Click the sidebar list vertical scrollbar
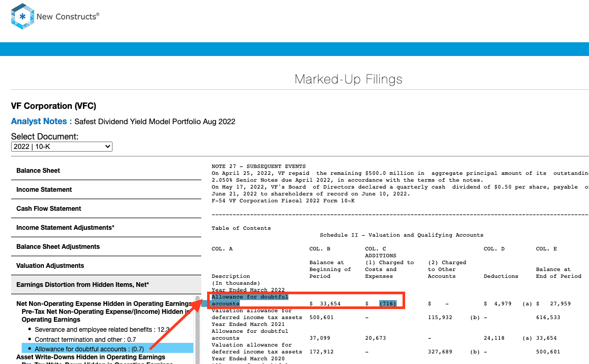The image size is (589, 364). coord(198,330)
